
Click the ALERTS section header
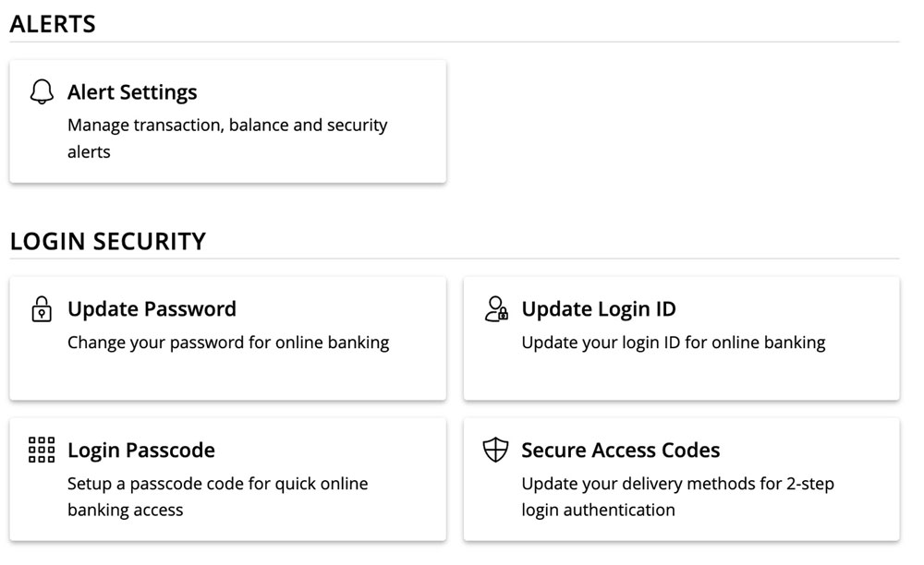tap(53, 24)
